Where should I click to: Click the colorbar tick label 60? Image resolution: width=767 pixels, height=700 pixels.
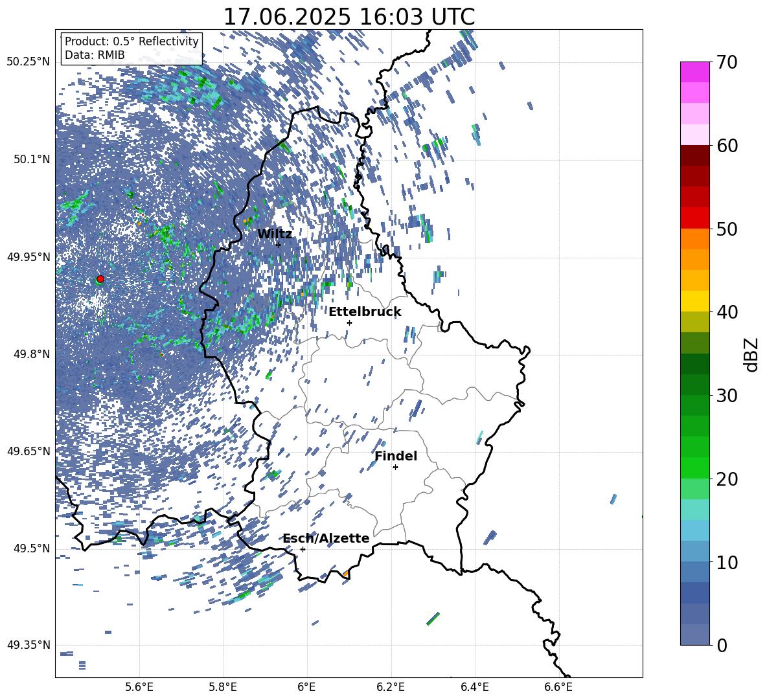click(727, 146)
